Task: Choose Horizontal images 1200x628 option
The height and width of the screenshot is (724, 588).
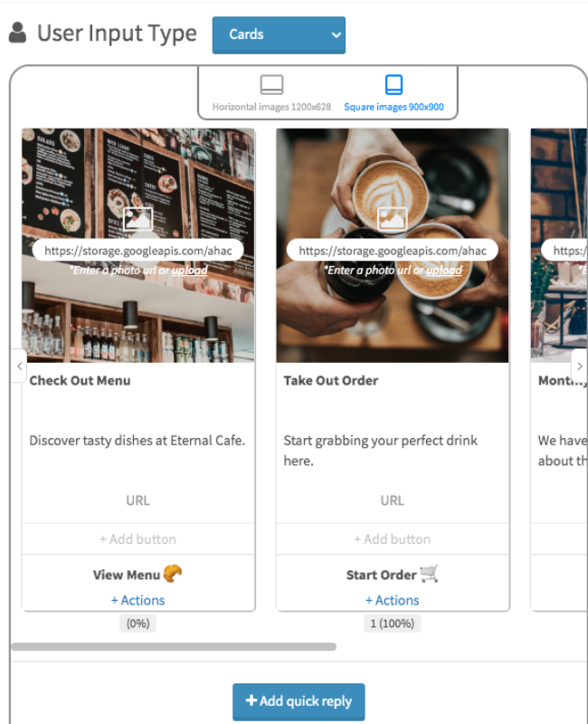Action: (271, 107)
